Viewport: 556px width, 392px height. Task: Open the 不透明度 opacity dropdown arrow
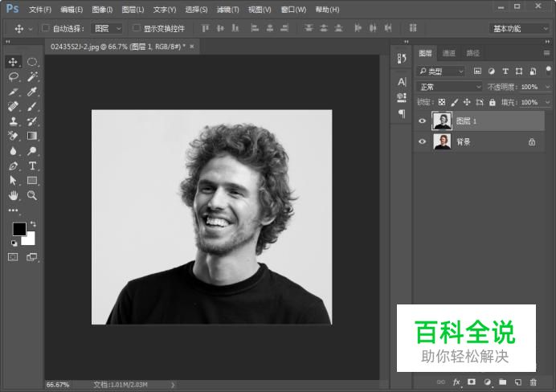coord(547,87)
